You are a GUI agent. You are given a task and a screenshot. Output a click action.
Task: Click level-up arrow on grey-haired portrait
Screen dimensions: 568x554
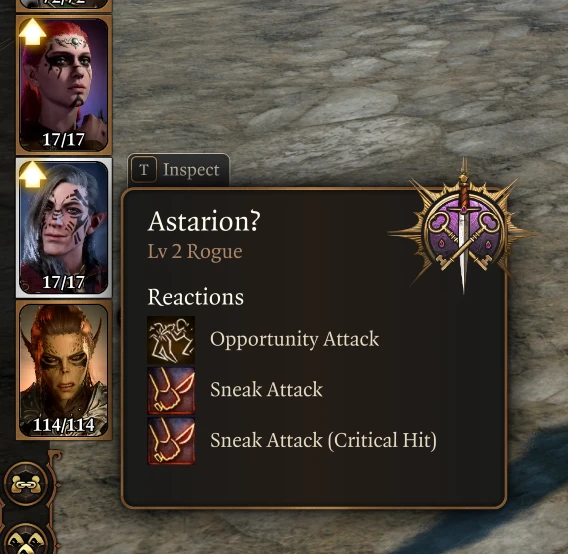(33, 175)
